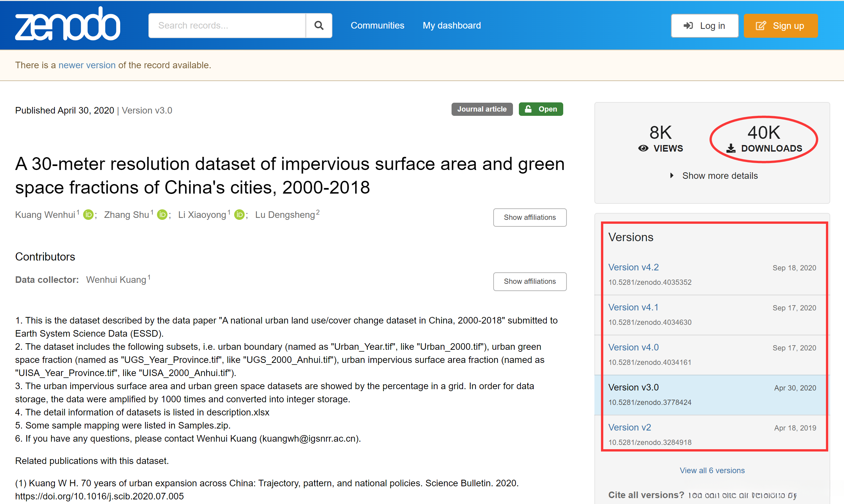Open the Communities menu item
Viewport: 844px width, 504px height.
[377, 26]
